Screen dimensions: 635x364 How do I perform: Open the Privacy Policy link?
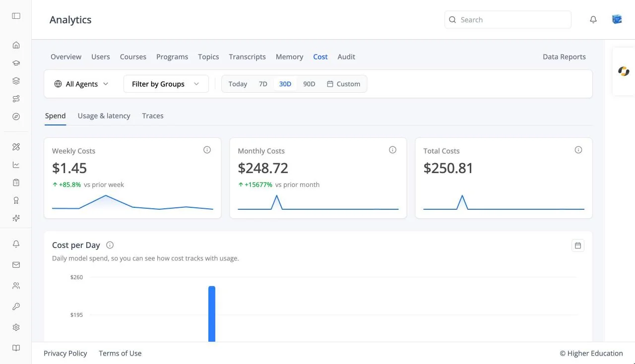pyautogui.click(x=65, y=353)
